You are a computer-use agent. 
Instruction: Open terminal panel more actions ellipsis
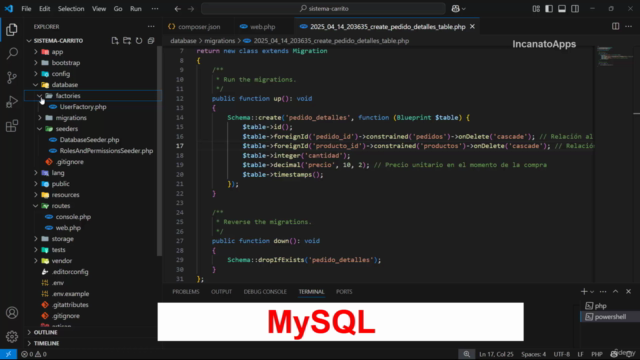[x=603, y=291]
